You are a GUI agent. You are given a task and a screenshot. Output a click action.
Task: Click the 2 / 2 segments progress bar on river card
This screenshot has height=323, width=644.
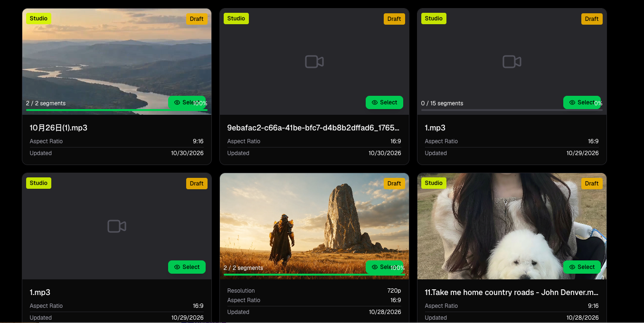coord(117,110)
